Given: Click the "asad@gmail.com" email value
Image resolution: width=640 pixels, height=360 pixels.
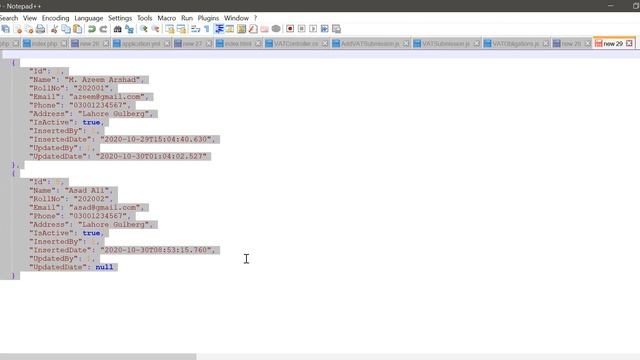Looking at the screenshot, I should click(105, 207).
